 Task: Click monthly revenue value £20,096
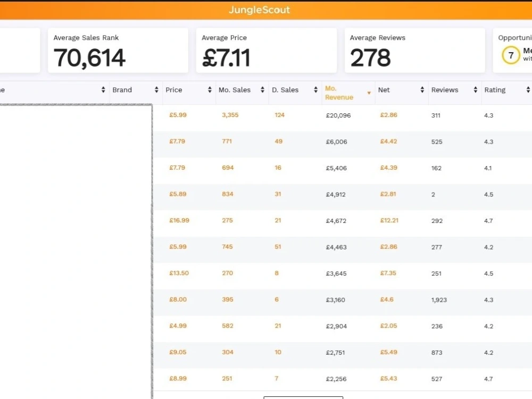[338, 115]
